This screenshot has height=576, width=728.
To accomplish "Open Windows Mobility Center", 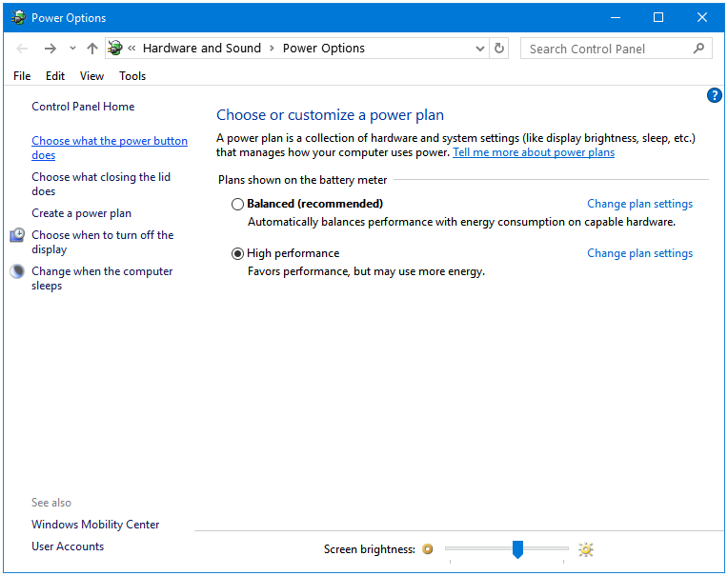I will (x=95, y=525).
